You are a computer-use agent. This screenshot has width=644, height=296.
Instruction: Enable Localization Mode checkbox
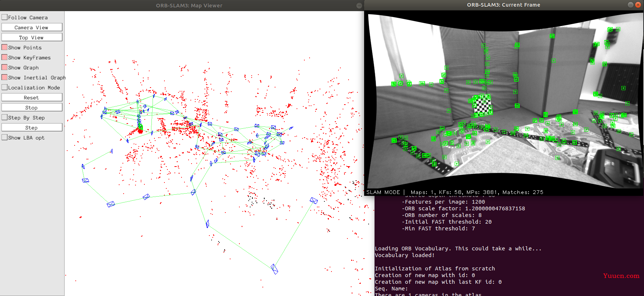click(4, 87)
